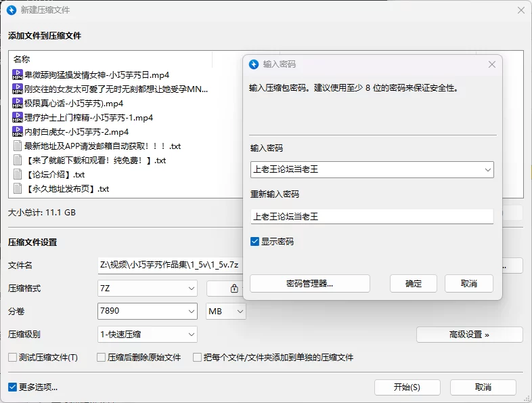532x403 pixels.
Task: Click the text icon of 【来了就能下载和观看 file
Action: tap(18, 161)
